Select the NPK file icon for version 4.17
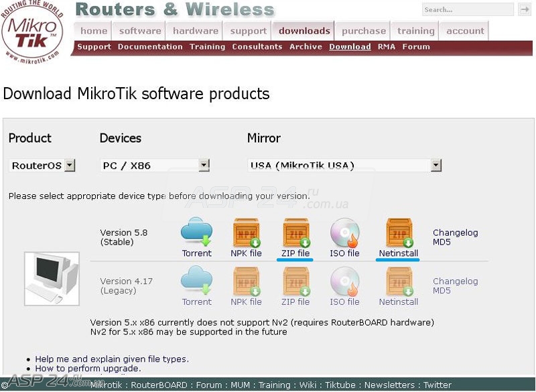 coord(246,281)
